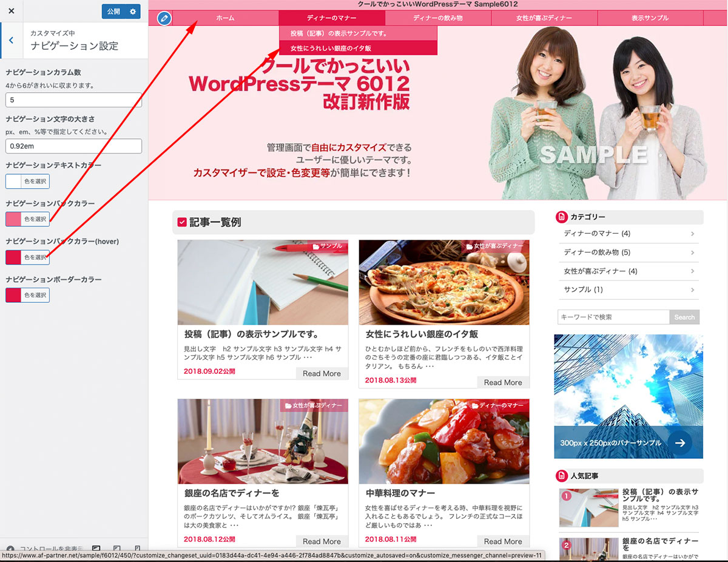This screenshot has width=728, height=562.
Task: Click the date text 2018.08.12公開
Action: tap(209, 540)
